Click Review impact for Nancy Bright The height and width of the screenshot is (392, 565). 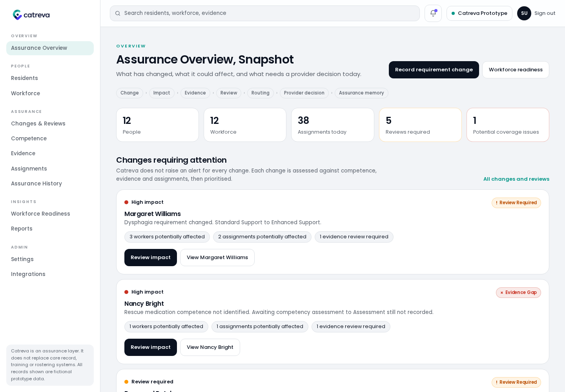pos(151,347)
